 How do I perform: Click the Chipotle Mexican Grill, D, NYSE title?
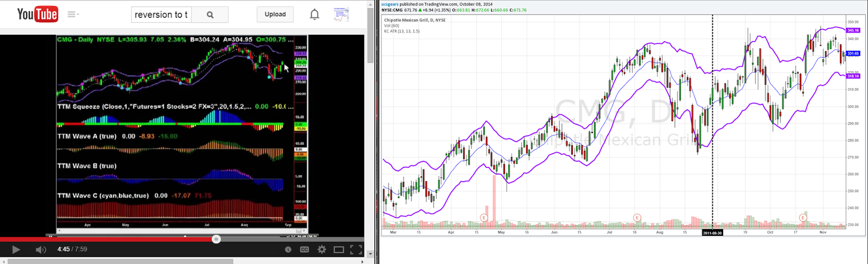click(414, 20)
